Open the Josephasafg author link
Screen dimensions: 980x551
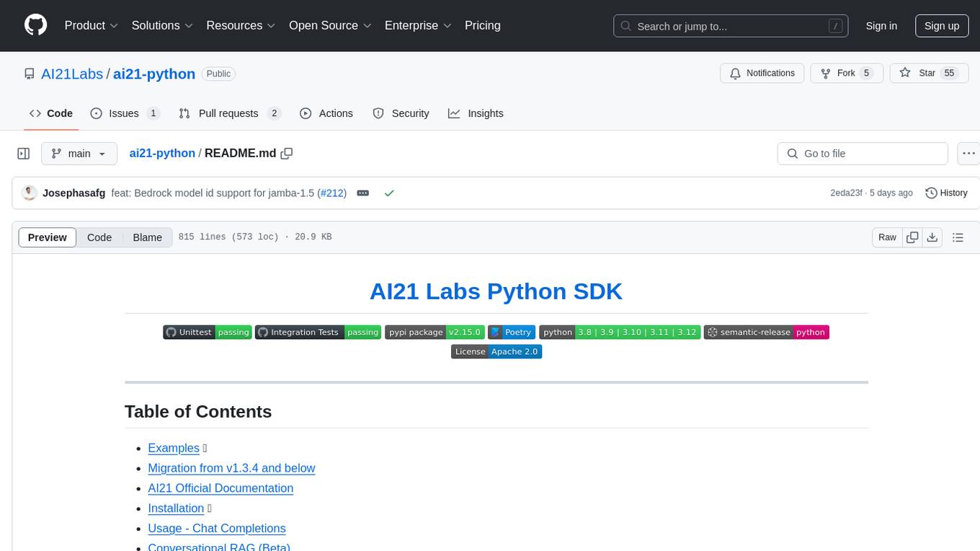pos(74,193)
